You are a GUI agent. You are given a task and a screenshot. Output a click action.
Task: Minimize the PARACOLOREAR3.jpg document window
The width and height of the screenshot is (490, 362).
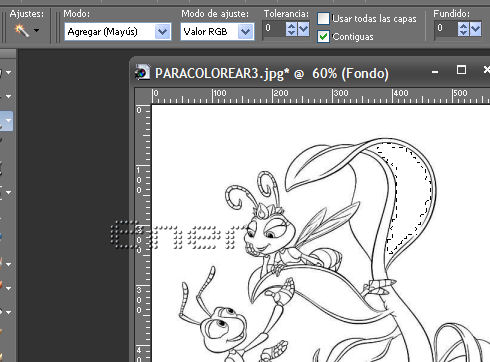tap(435, 71)
